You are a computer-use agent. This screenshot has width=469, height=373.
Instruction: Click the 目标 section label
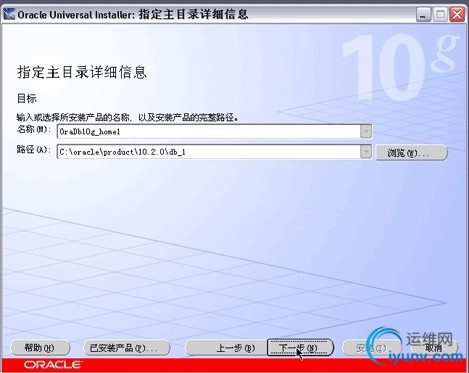coord(27,98)
